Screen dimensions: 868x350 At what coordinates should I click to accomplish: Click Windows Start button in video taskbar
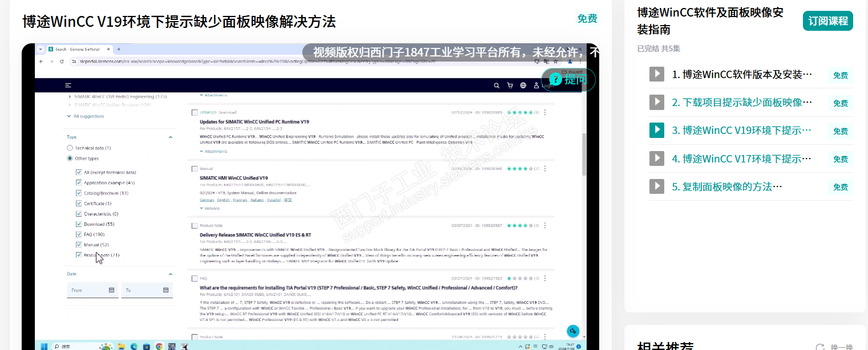click(43, 346)
